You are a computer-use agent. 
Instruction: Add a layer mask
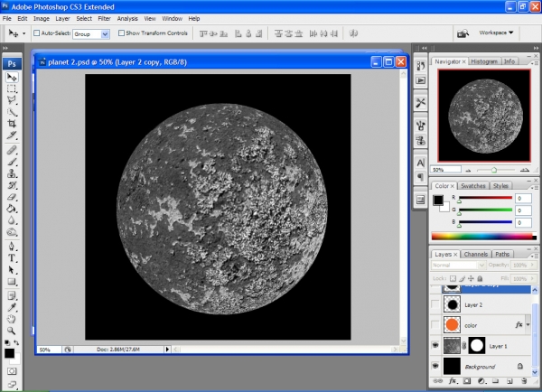467,381
